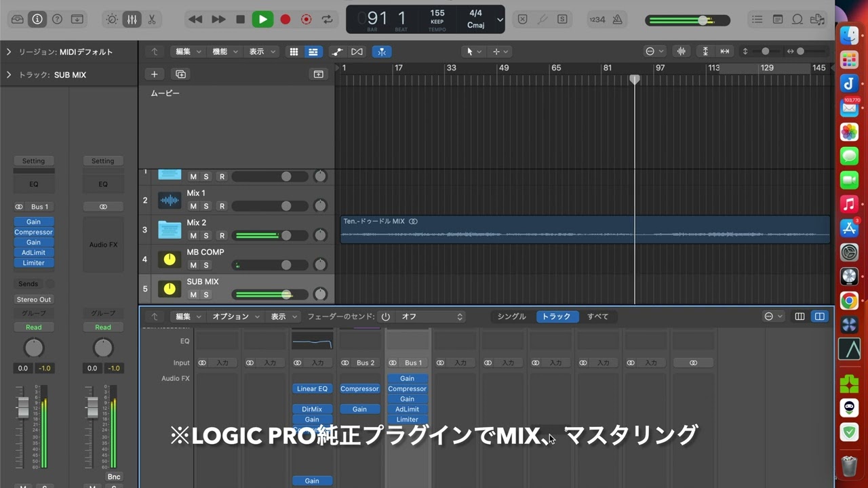The height and width of the screenshot is (488, 868).
Task: Open the Loop Browser button
Action: click(798, 20)
